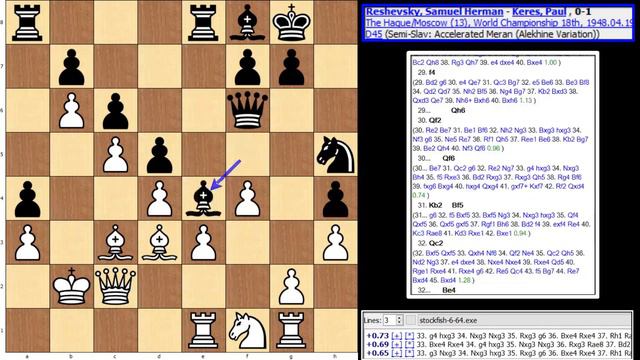Select the black bishop on e4

pyautogui.click(x=203, y=198)
